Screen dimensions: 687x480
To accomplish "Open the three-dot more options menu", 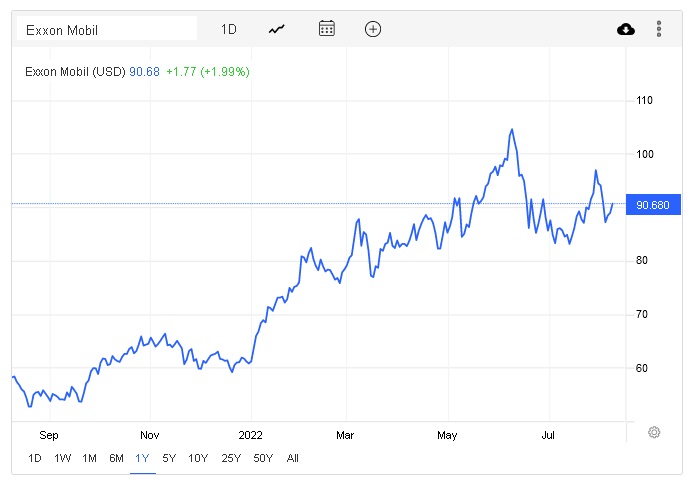I will (x=659, y=29).
